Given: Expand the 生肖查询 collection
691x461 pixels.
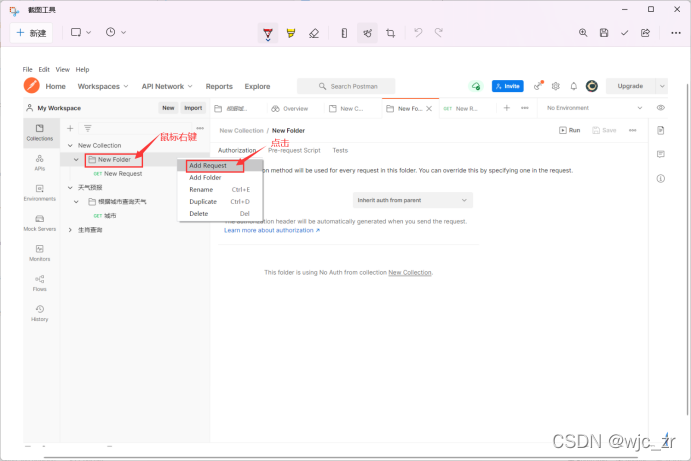Looking at the screenshot, I should [x=70, y=230].
